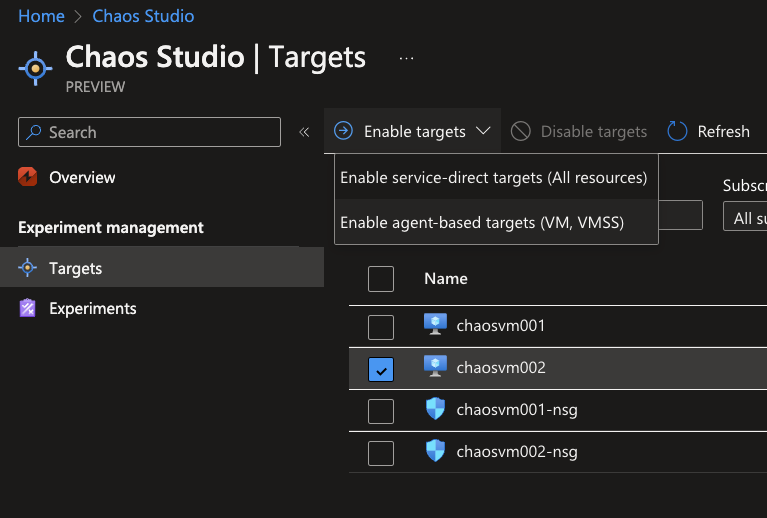Choose Enable service-direct targets (All resources)
767x518 pixels.
496,177
